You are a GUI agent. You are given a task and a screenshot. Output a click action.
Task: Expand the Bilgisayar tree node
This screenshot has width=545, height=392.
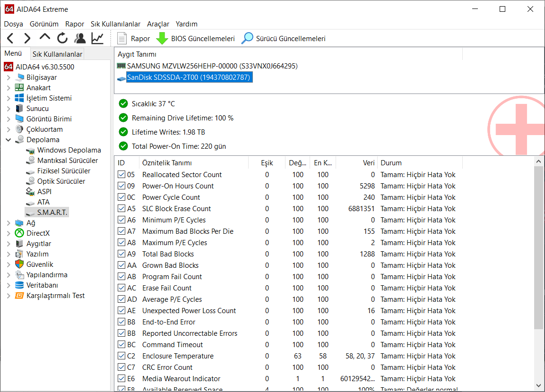click(9, 77)
